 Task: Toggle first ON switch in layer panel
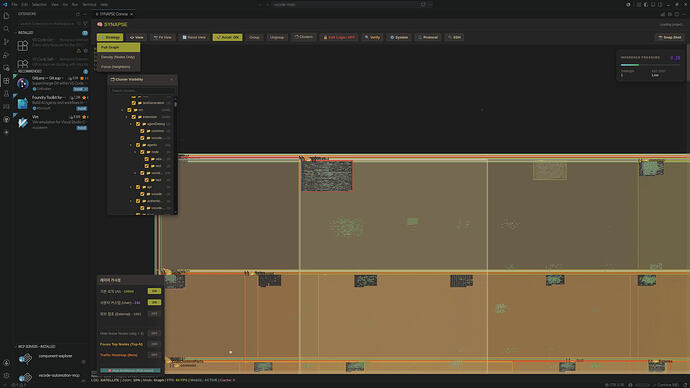click(x=154, y=291)
